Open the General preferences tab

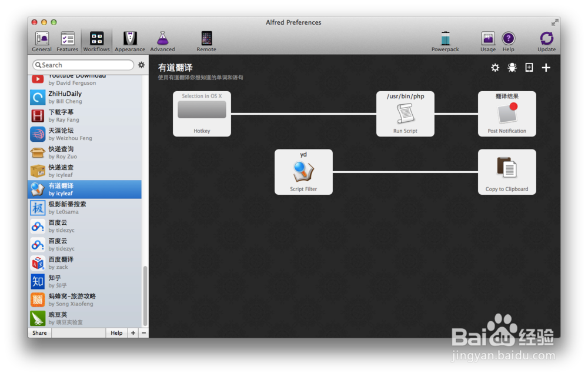tap(42, 42)
